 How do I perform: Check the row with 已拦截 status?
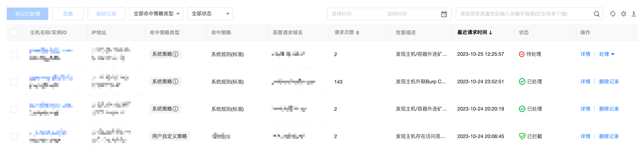pyautogui.click(x=14, y=136)
